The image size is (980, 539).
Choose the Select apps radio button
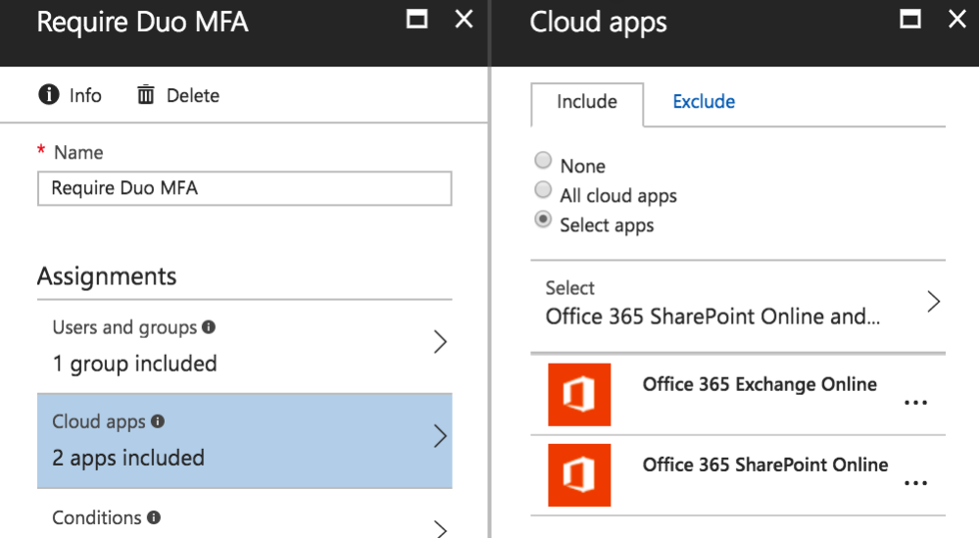543,220
